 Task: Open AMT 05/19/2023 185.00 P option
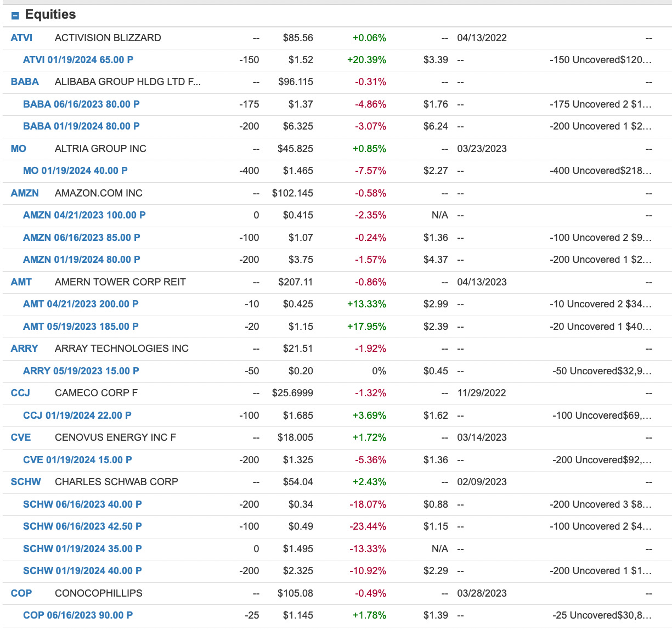[81, 327]
